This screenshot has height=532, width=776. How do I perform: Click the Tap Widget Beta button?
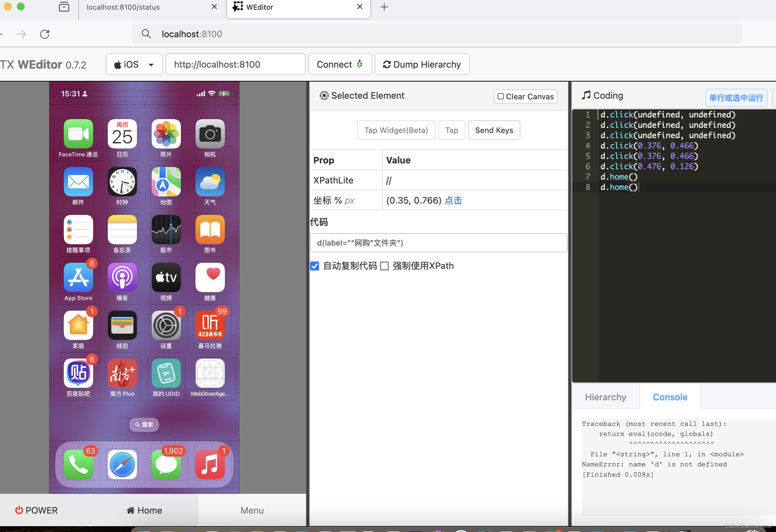tap(396, 130)
